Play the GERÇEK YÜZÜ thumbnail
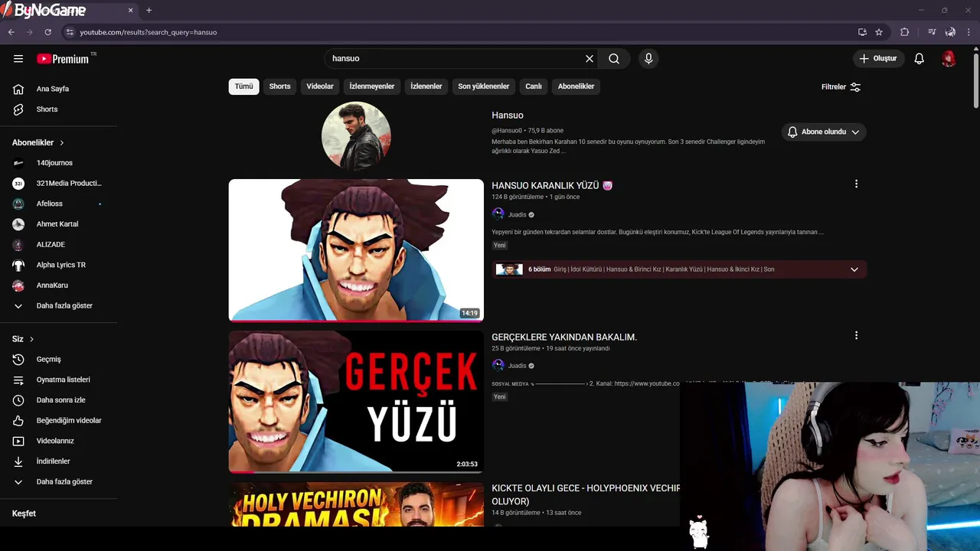The width and height of the screenshot is (980, 551). tap(356, 402)
